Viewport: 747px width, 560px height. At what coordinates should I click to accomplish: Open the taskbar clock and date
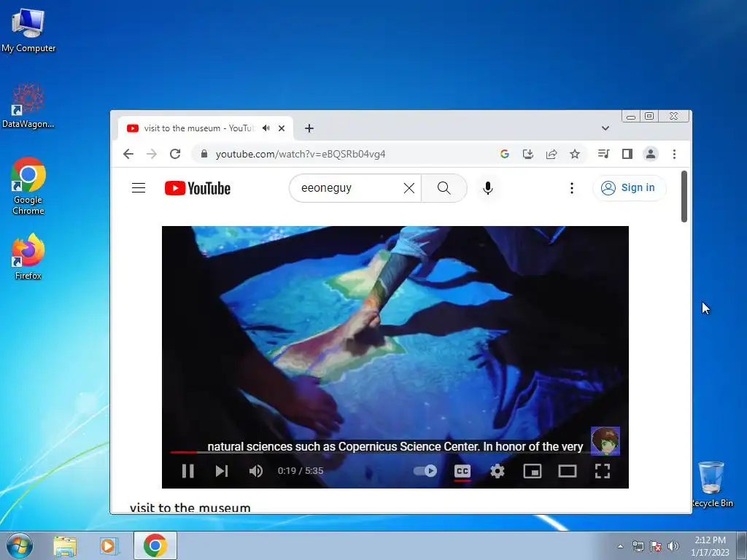click(x=710, y=546)
